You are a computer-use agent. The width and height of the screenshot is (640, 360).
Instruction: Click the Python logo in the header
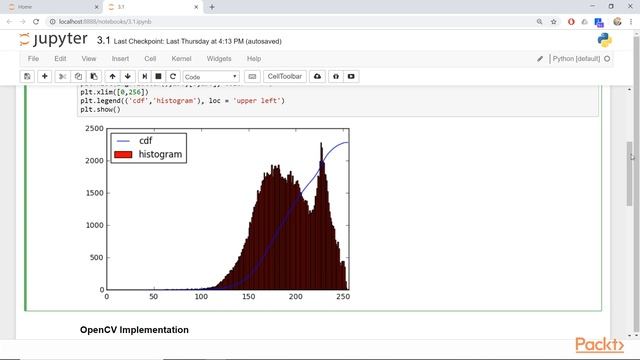coord(604,40)
